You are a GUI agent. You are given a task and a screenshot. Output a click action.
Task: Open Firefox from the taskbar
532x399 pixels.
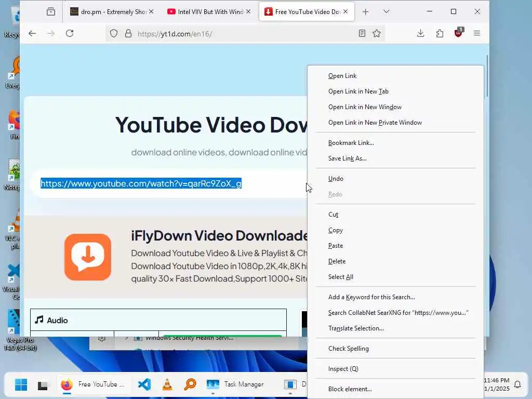pyautogui.click(x=94, y=384)
